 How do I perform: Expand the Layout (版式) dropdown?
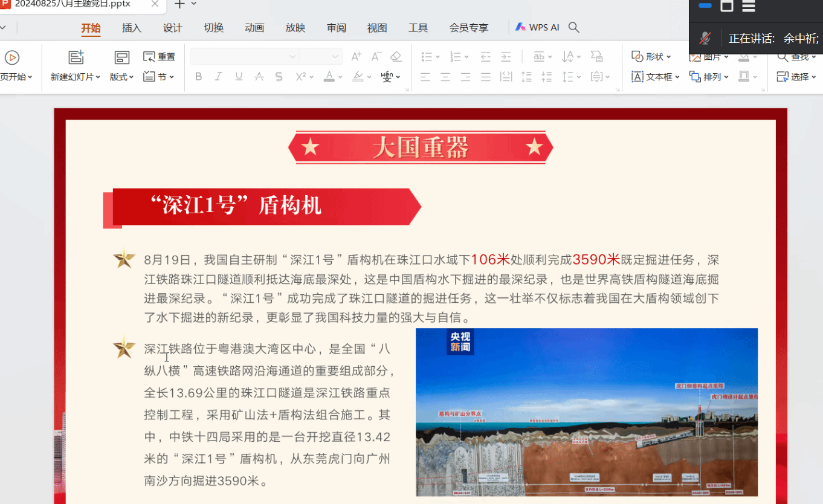pos(121,77)
